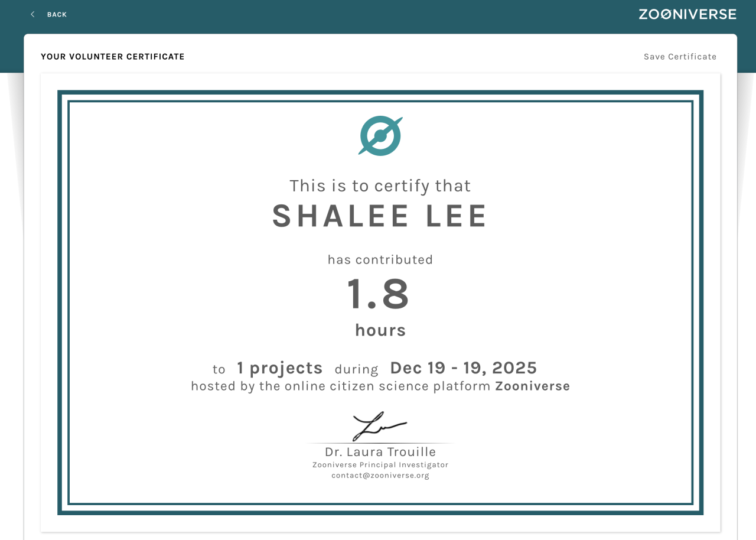Click the 1.8 hours value
Image resolution: width=756 pixels, height=540 pixels.
[379, 294]
